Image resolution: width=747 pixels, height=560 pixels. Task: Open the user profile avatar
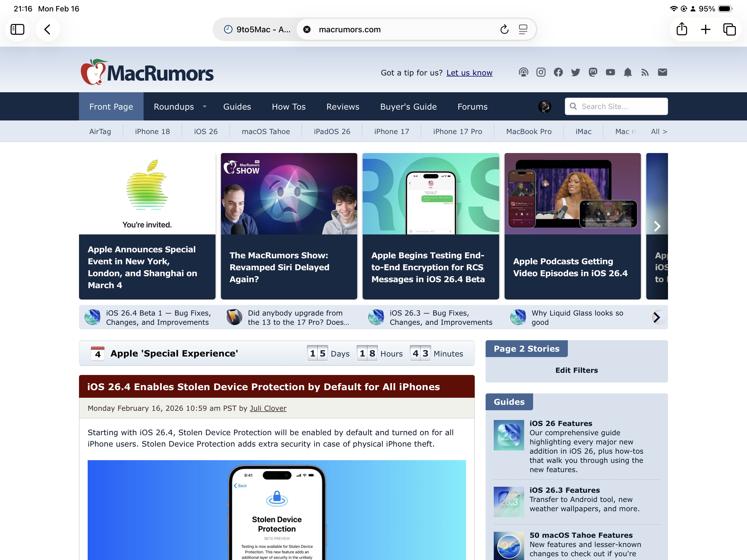tap(545, 107)
